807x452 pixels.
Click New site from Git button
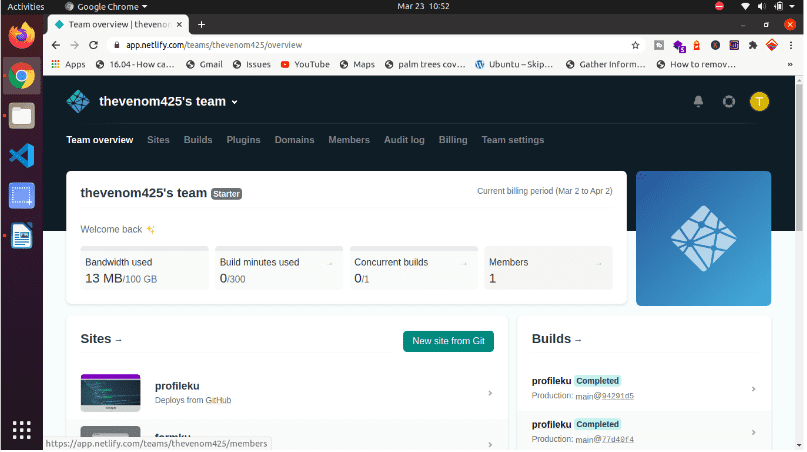click(x=448, y=341)
